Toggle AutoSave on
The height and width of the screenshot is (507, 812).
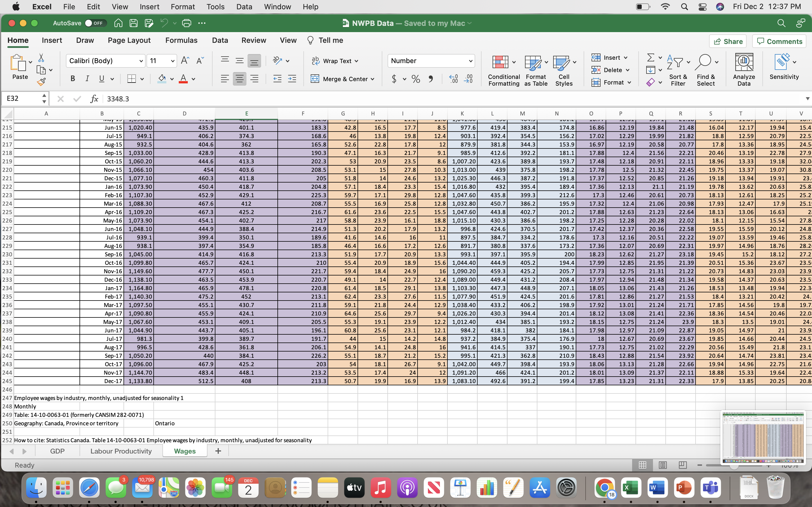coord(95,23)
